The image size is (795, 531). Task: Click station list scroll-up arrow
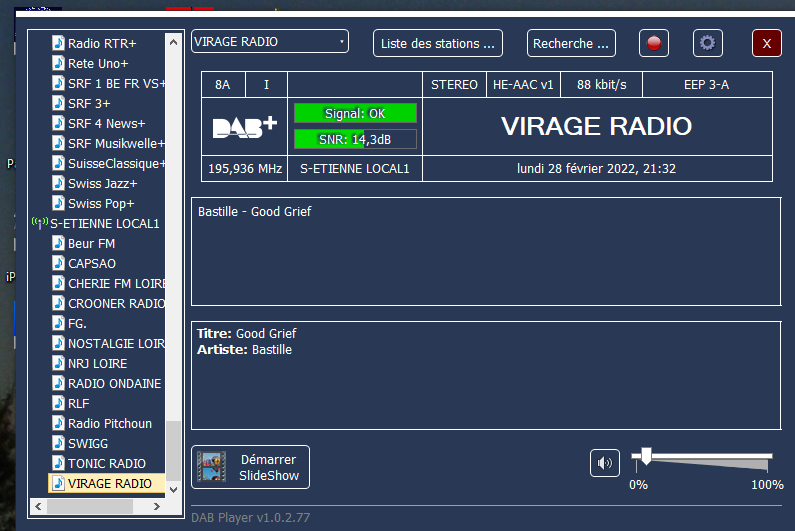pyautogui.click(x=173, y=42)
